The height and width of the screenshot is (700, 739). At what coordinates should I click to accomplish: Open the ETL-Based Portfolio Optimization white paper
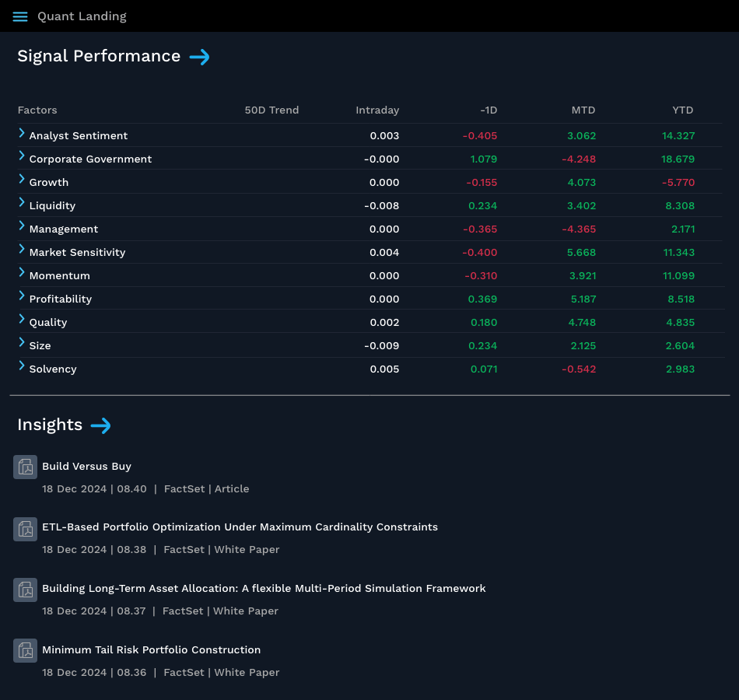click(x=240, y=527)
